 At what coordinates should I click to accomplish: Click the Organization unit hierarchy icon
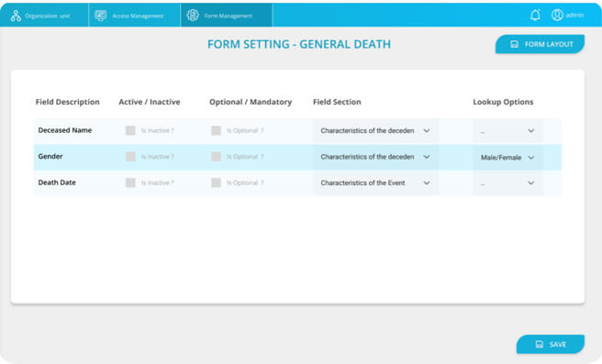pos(16,16)
